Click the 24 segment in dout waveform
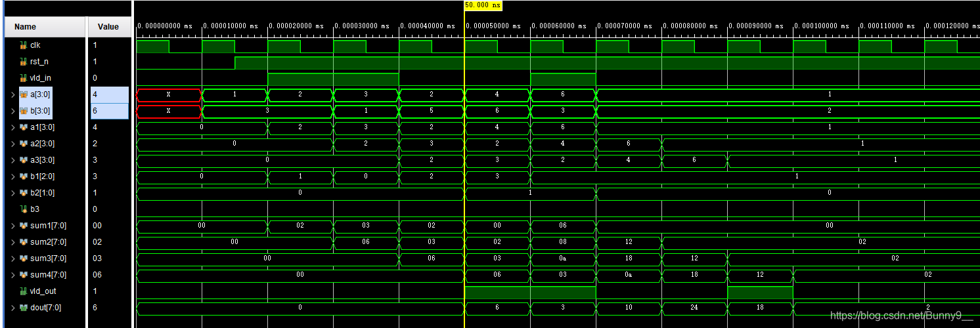Image resolution: width=980 pixels, height=328 pixels. tap(694, 308)
